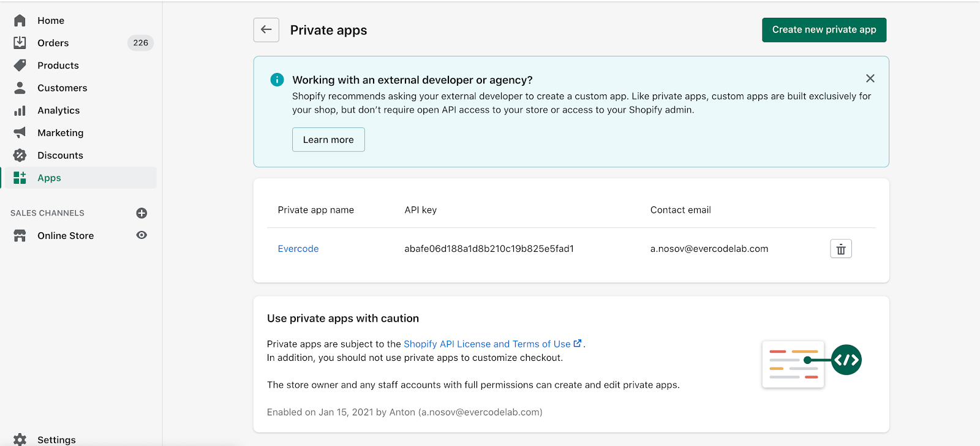Screen dimensions: 980x446
Task: Click the Marketing megaphone icon
Action: point(20,133)
